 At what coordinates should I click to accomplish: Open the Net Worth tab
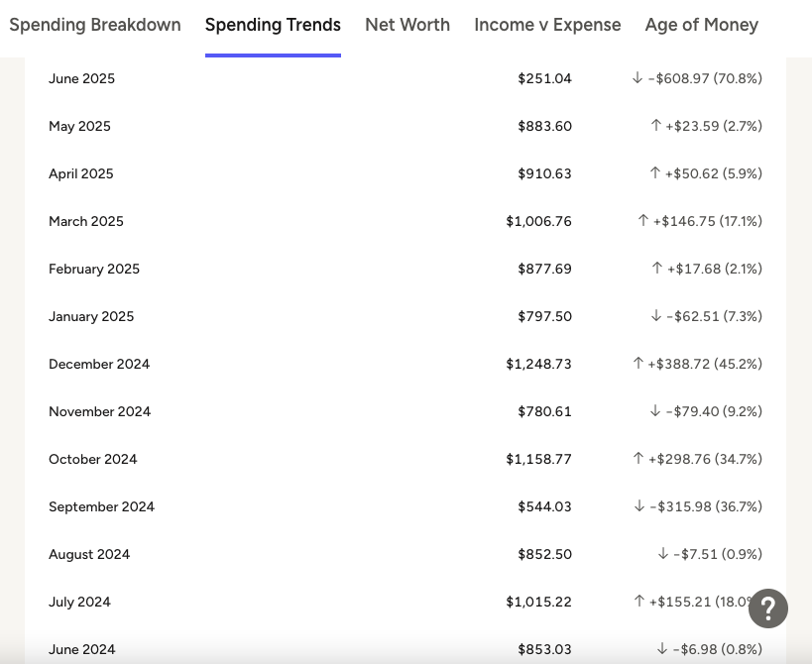coord(407,25)
